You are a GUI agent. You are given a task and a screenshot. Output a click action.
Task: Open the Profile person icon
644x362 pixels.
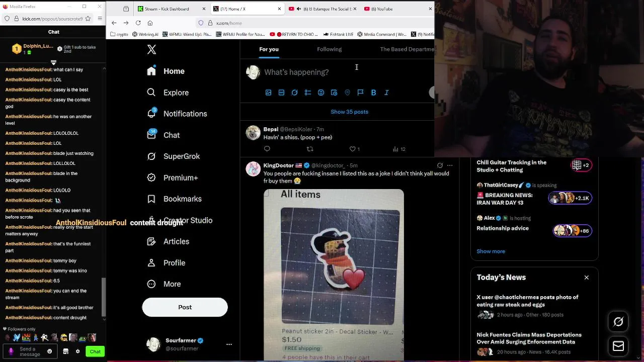coord(151,262)
